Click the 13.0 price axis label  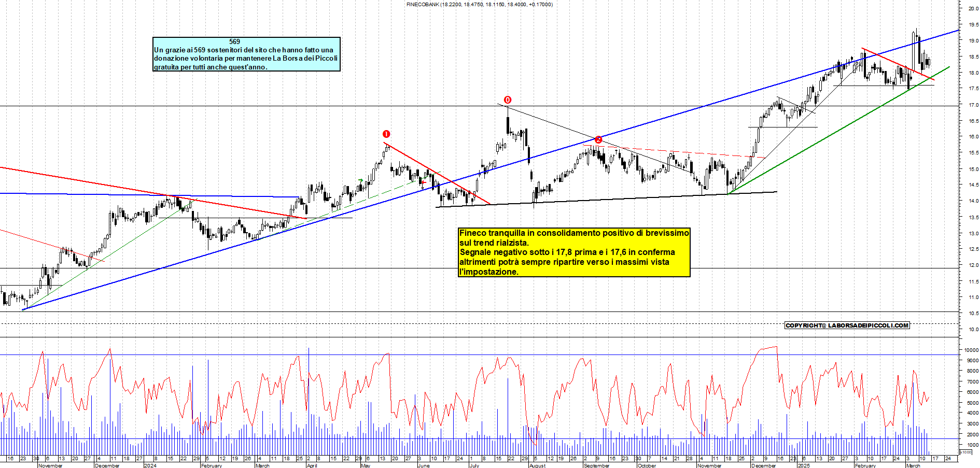coord(973,233)
